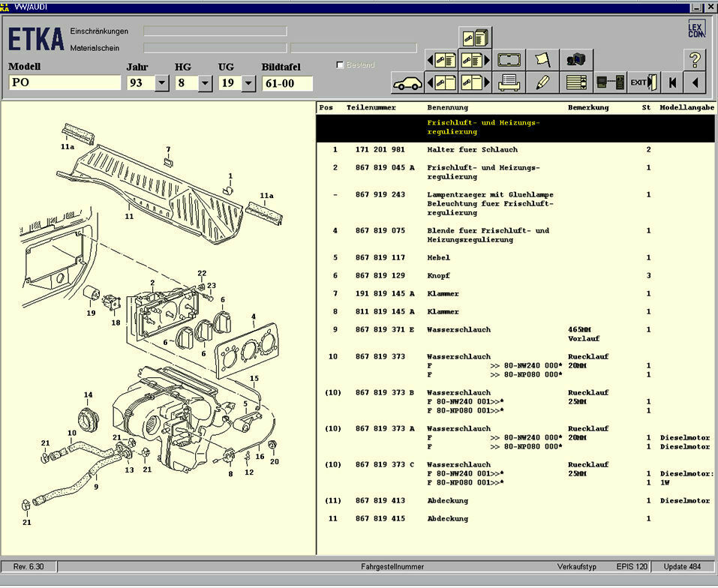Viewport: 718px width, 588px height.
Task: Click the connected computers network icon
Action: click(609, 82)
